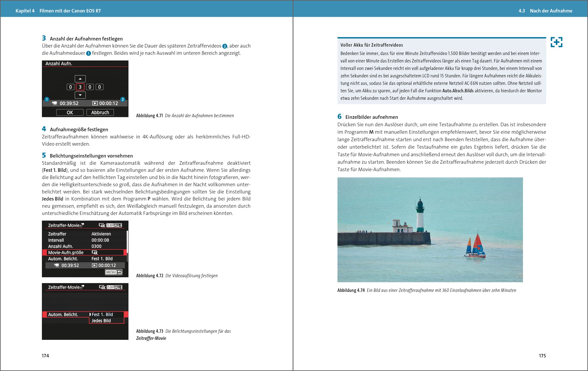Click the 'Aktivieren' value
This screenshot has height=371, width=588.
(101, 234)
